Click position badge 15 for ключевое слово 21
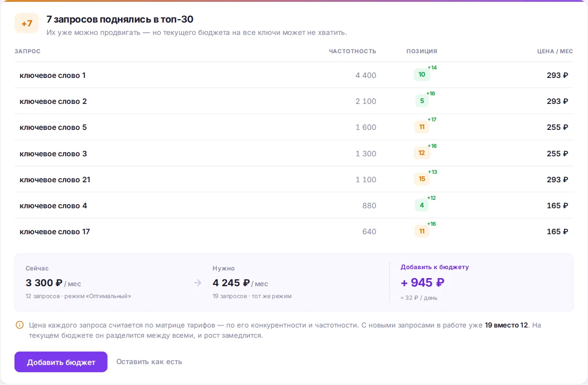The image size is (588, 385). click(422, 179)
